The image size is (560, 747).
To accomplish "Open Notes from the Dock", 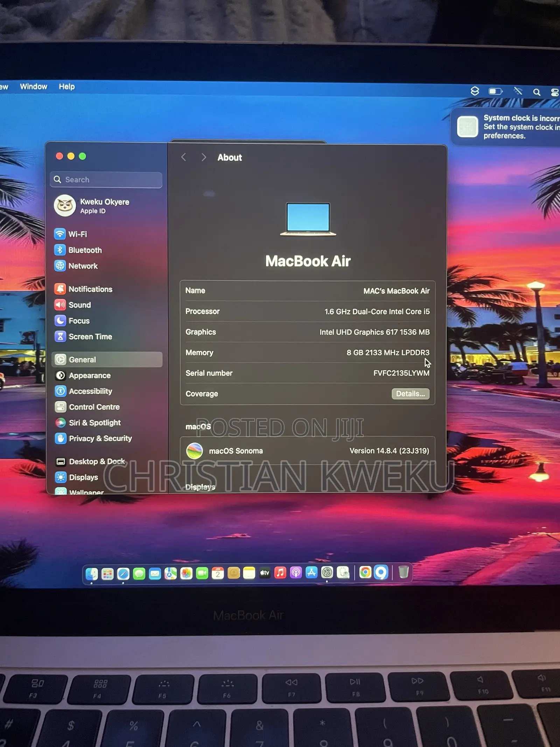I will coord(249,573).
